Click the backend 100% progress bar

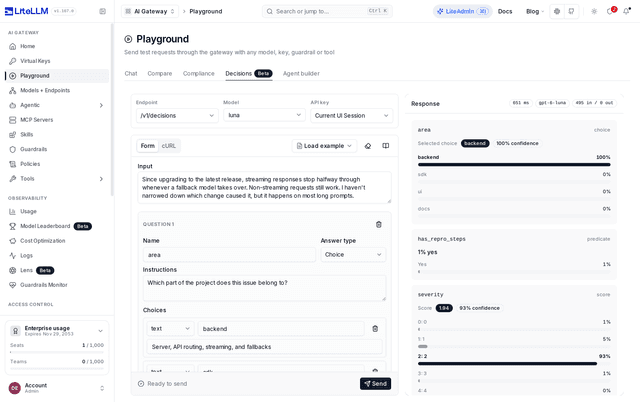click(514, 164)
